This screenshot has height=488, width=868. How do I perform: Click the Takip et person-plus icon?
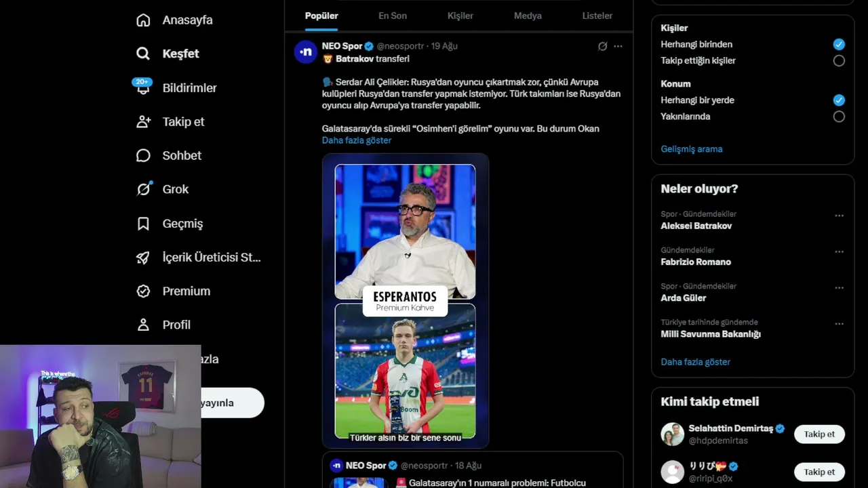[143, 121]
